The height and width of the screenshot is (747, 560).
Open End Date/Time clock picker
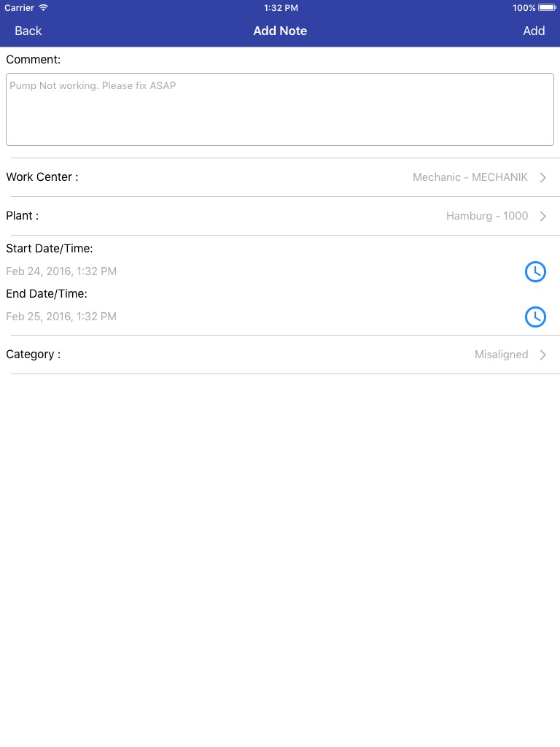[x=535, y=317]
